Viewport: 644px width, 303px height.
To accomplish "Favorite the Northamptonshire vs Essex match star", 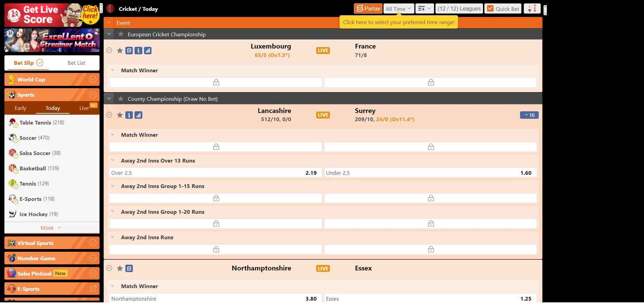I will 120,268.
